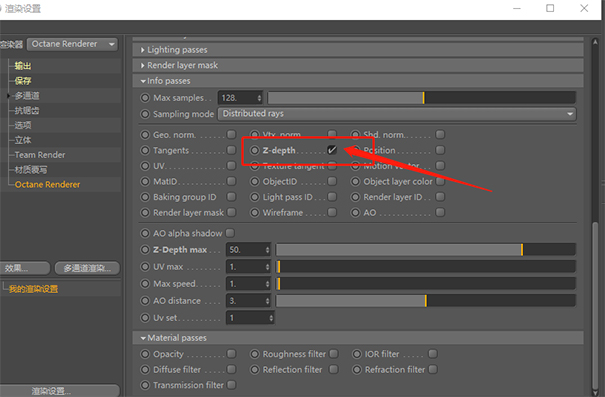The height and width of the screenshot is (397, 605).
Task: Click the Opacity animation dot icon
Action: (x=145, y=354)
